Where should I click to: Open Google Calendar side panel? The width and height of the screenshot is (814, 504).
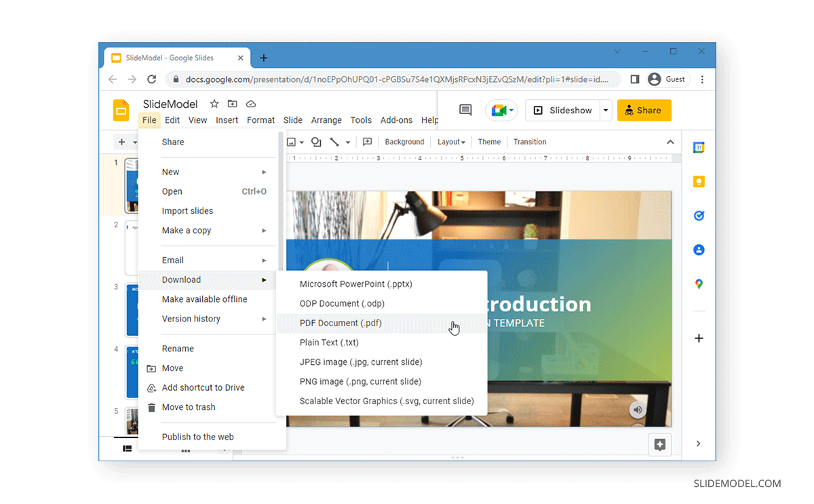(699, 147)
